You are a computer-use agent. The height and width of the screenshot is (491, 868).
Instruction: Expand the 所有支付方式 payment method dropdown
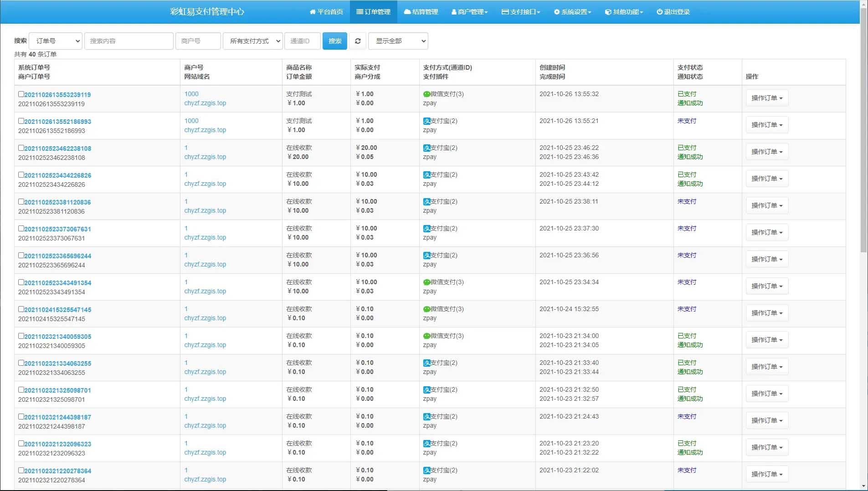(x=253, y=41)
